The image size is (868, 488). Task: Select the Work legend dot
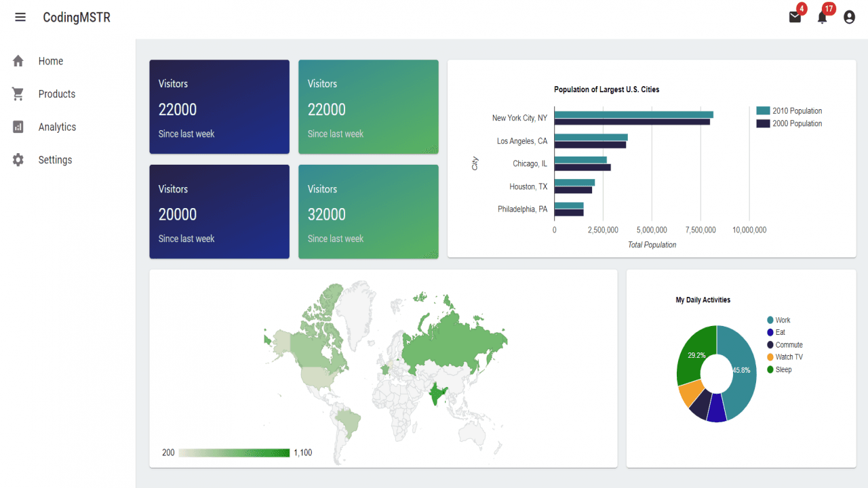point(770,320)
